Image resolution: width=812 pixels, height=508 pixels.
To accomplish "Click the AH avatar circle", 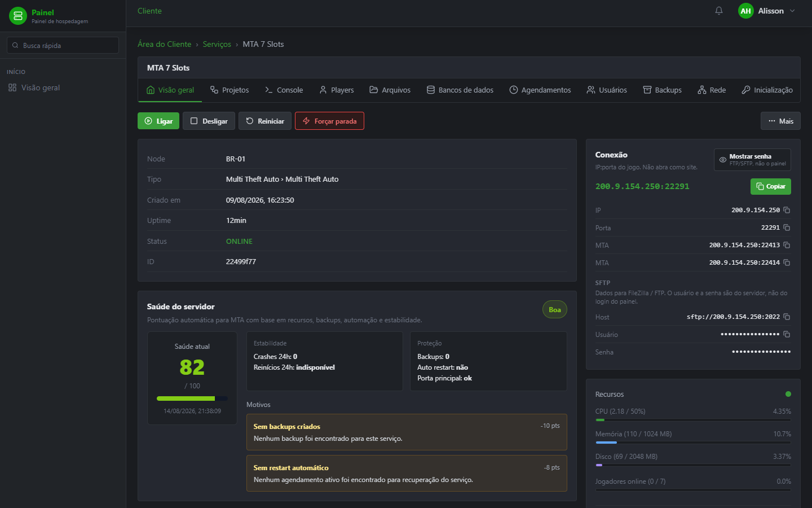I will 746,11.
